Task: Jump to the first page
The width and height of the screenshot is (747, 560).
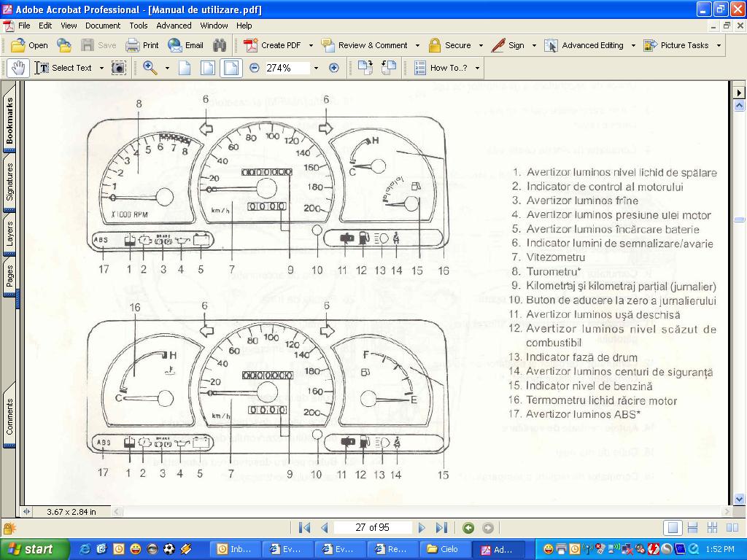Action: [305, 528]
